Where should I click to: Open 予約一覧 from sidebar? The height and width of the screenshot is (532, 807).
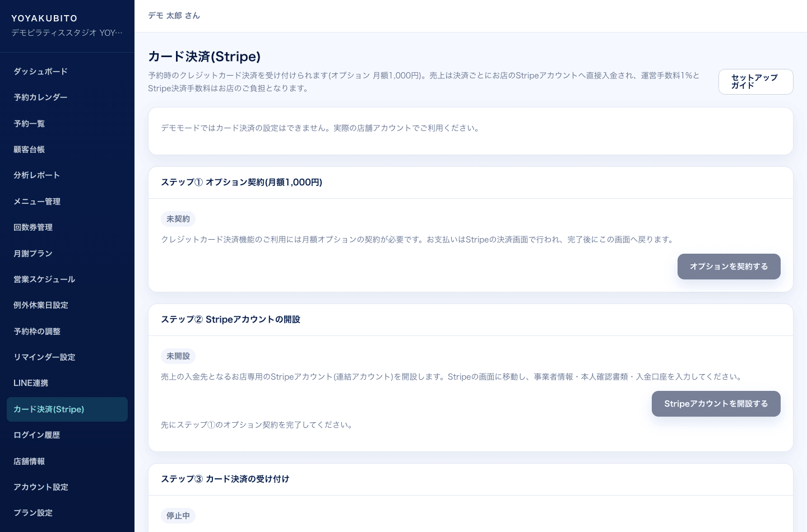67,124
